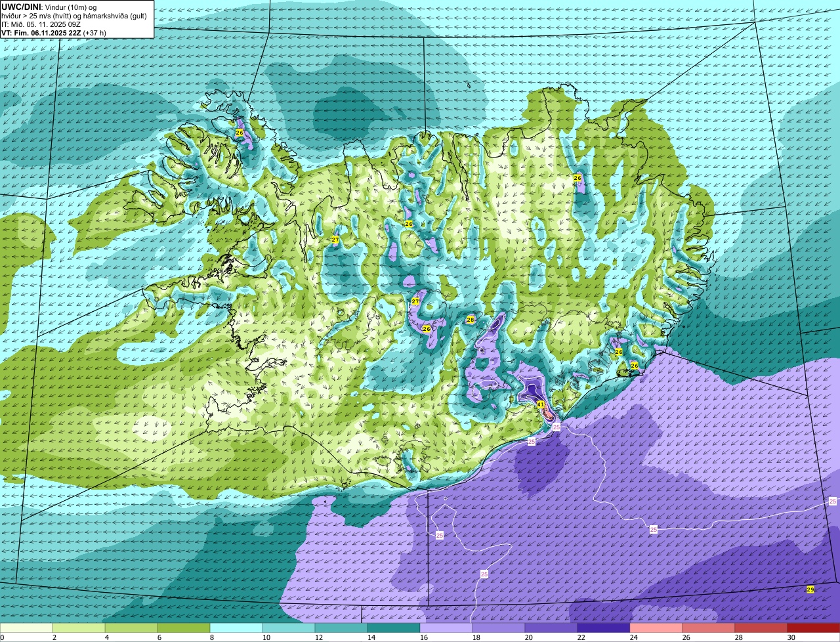Click the 'VT: Fim. 06.11.2025 22Z' valid time
The height and width of the screenshot is (642, 840).
pos(41,33)
